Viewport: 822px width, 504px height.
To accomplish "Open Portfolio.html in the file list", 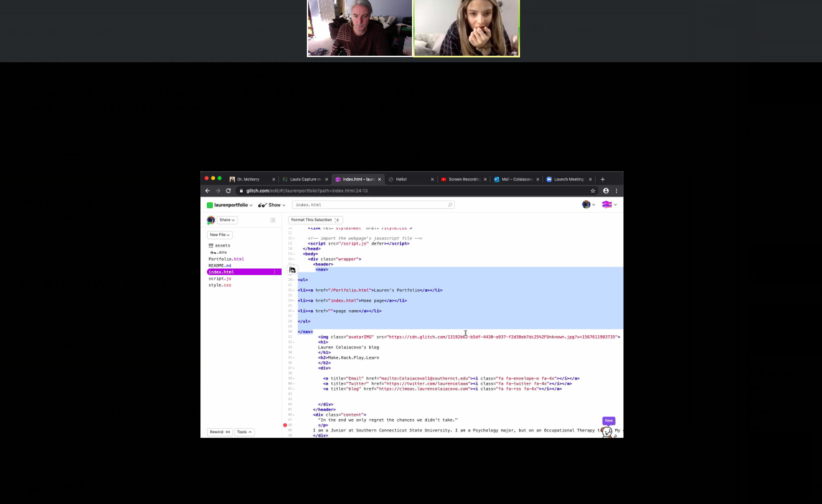I will (226, 259).
